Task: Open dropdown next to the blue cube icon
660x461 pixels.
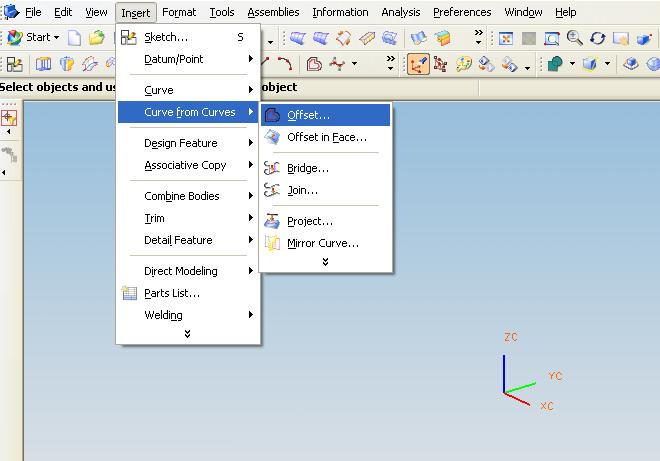Action: coord(607,64)
